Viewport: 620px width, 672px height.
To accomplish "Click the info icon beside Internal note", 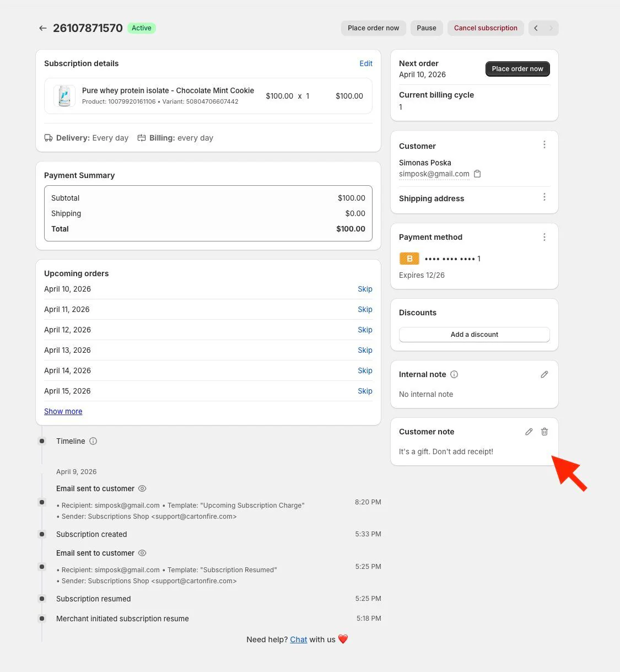I will point(454,374).
